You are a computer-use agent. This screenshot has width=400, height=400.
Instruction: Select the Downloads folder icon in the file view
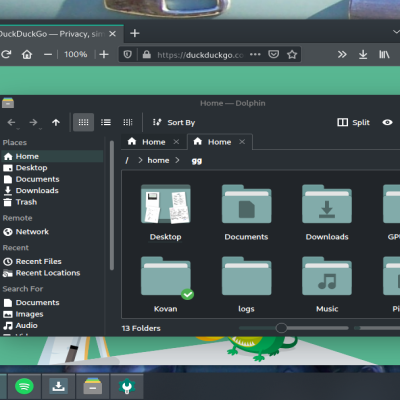coord(327,204)
